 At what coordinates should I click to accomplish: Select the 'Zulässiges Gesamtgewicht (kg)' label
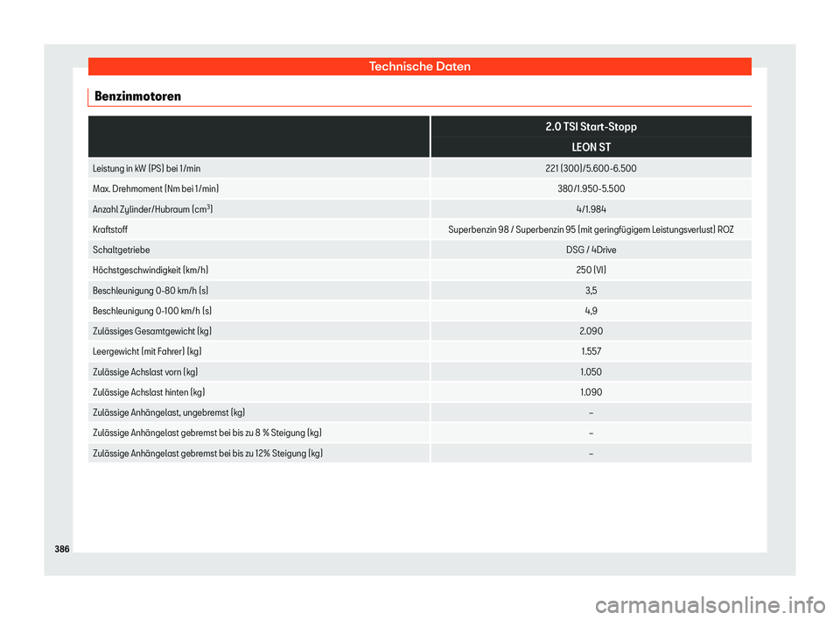pos(152,331)
